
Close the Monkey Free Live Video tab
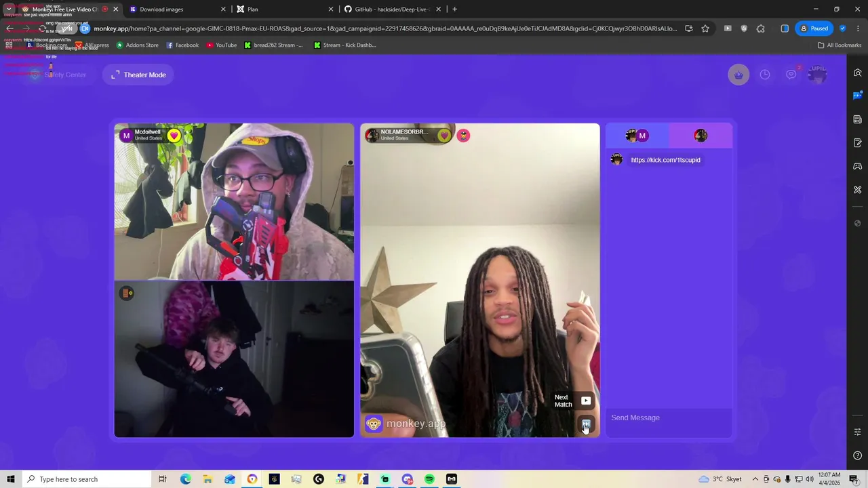[x=115, y=9]
